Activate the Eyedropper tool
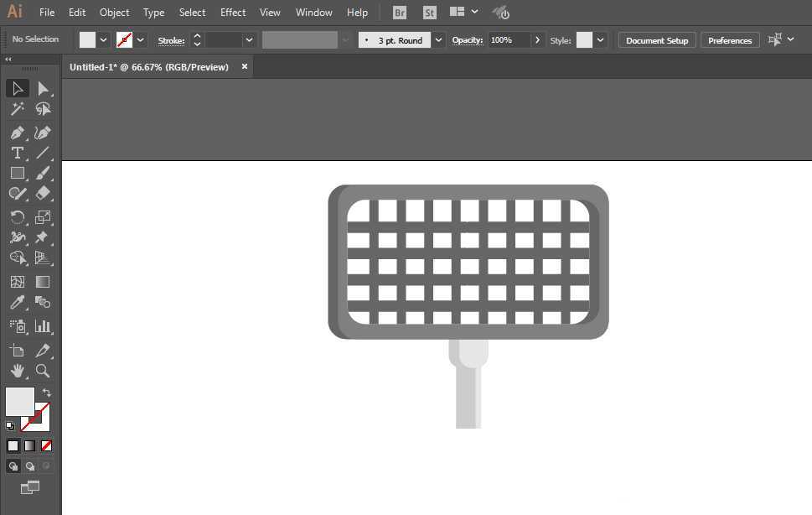 [17, 303]
